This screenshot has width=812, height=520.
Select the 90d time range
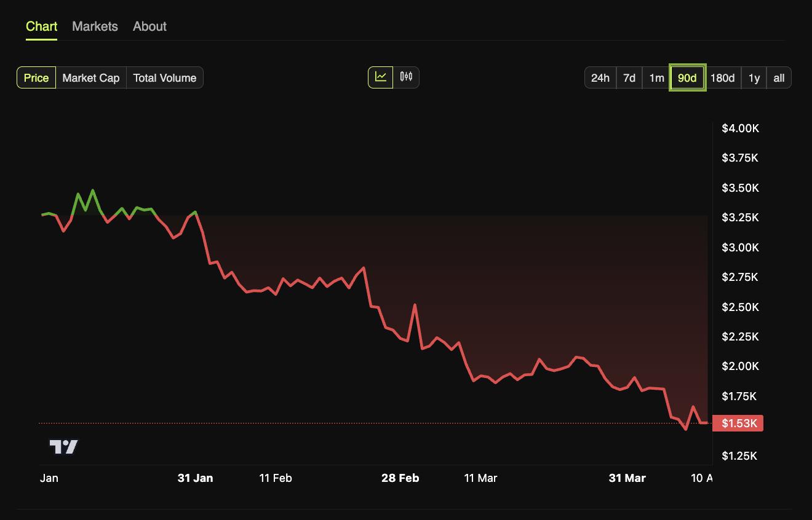point(687,77)
